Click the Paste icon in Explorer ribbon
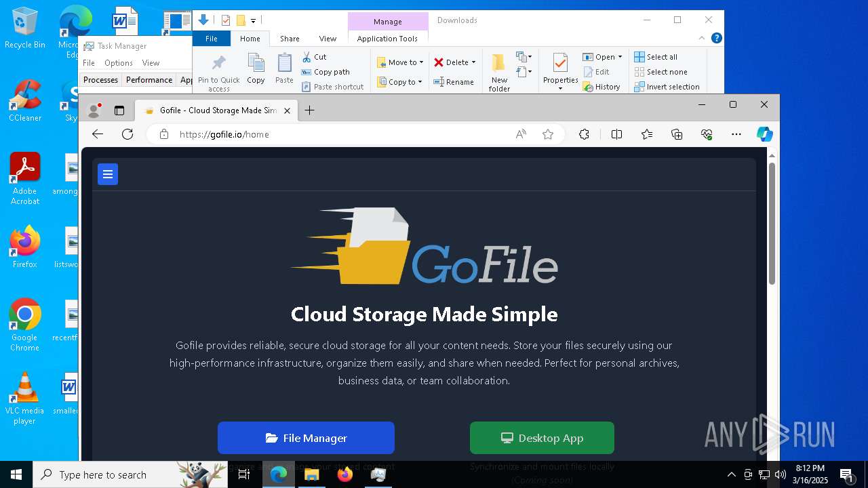The width and height of the screenshot is (868, 488). [284, 68]
